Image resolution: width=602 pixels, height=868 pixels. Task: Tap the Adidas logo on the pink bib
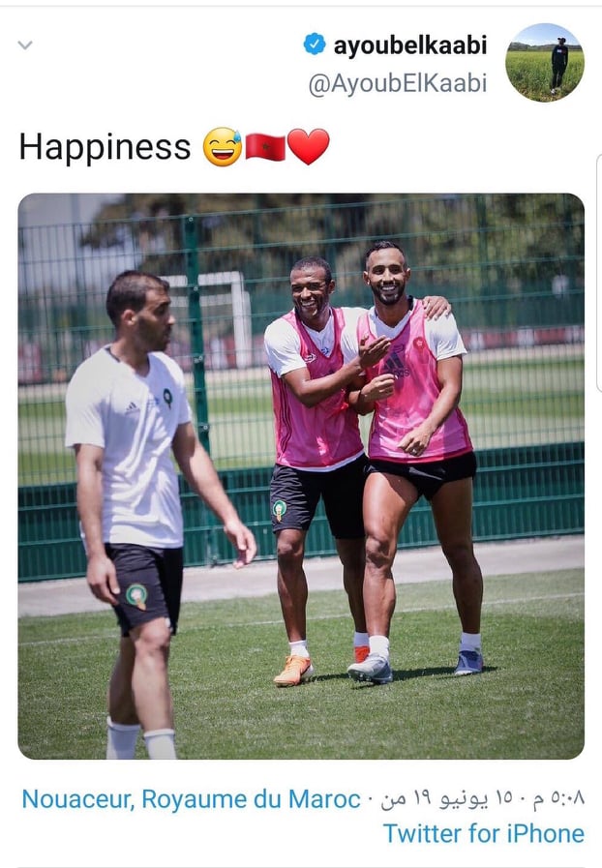pyautogui.click(x=394, y=363)
